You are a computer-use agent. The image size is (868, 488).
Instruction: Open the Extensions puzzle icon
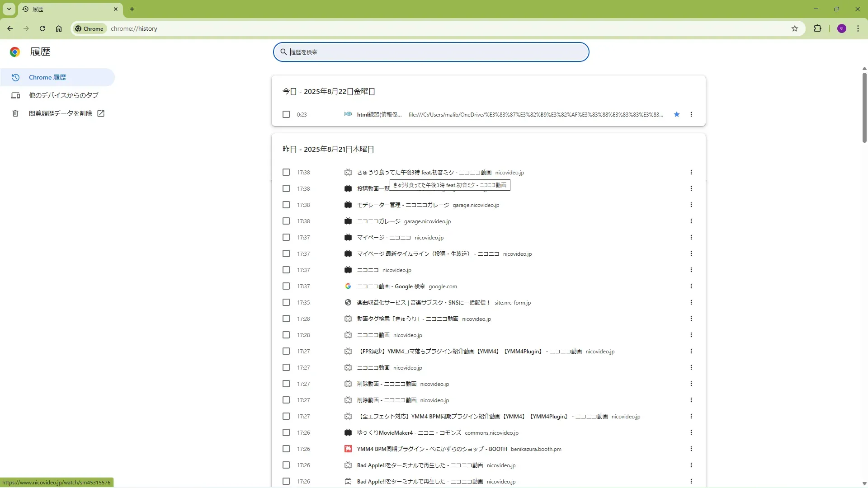[x=817, y=28]
